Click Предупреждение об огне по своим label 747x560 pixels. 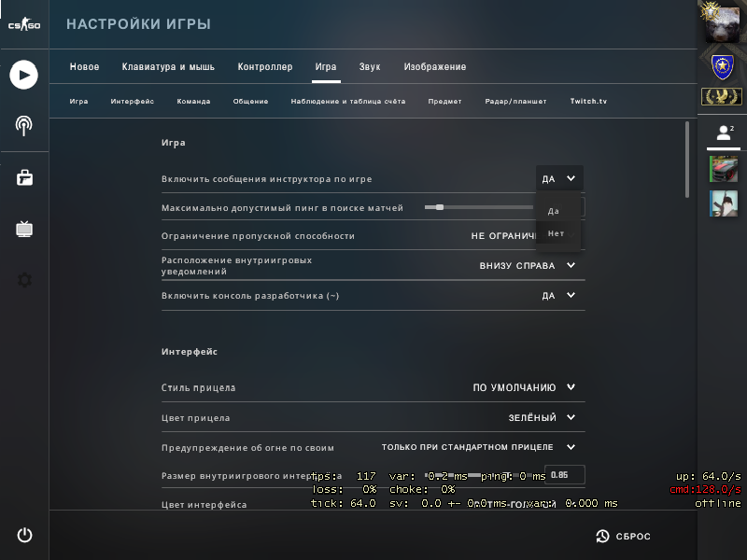click(247, 448)
